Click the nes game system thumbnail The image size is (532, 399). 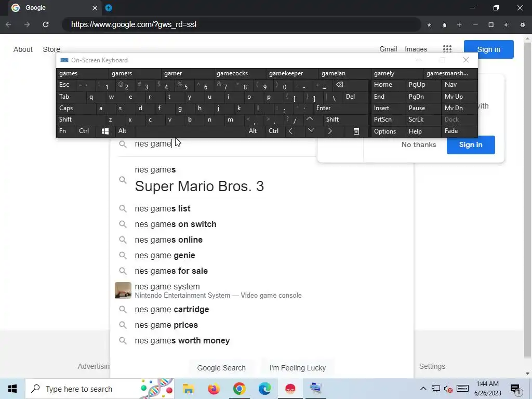(123, 290)
